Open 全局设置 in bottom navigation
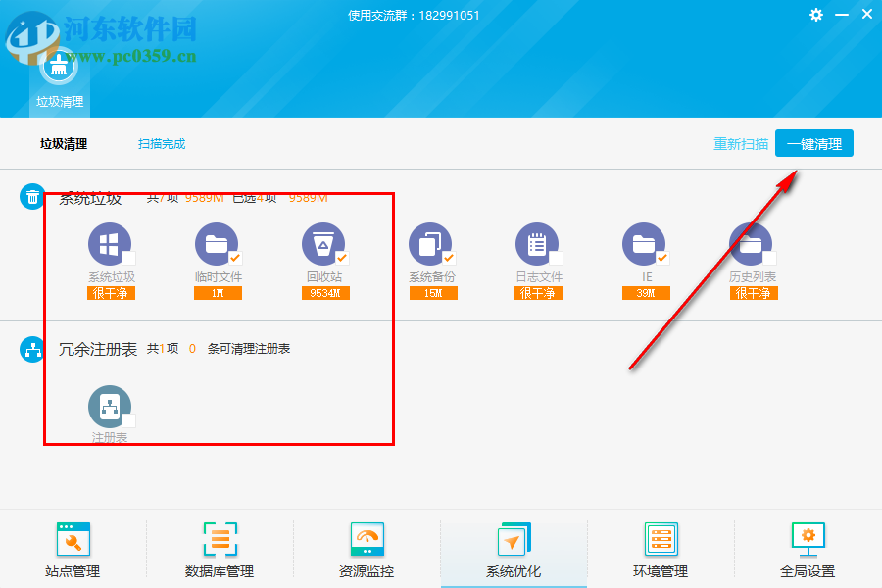Screen dimensions: 882x588 pos(808,550)
